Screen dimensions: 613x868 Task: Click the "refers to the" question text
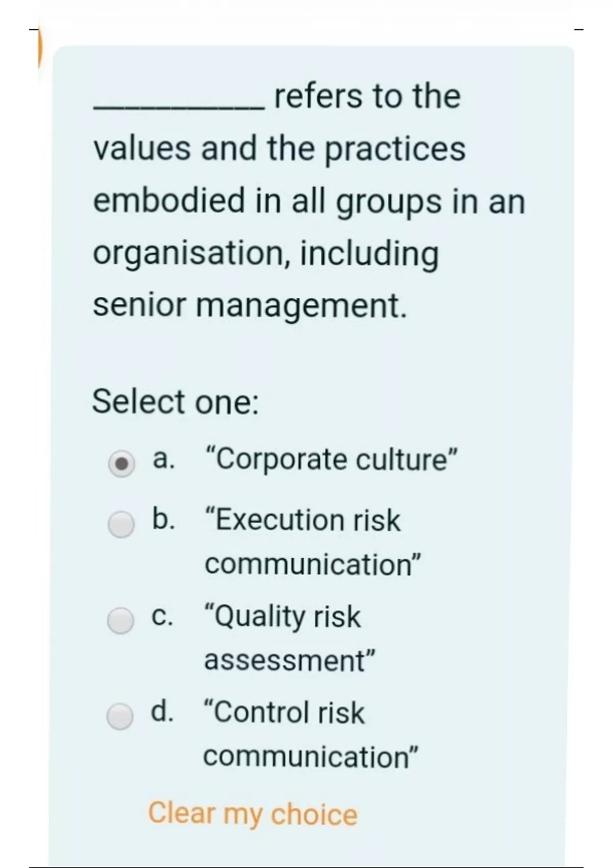[x=367, y=96]
